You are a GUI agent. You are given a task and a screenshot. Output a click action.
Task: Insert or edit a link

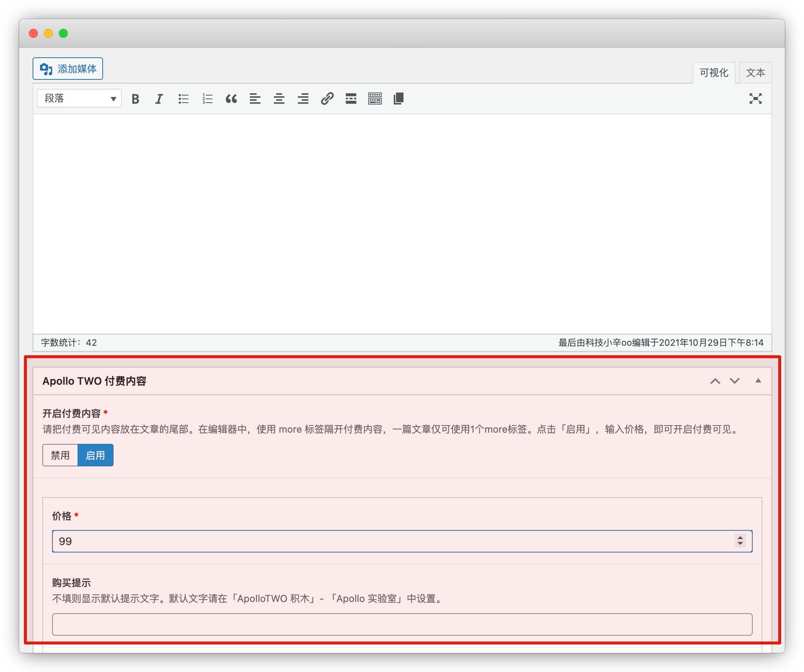[x=327, y=99]
